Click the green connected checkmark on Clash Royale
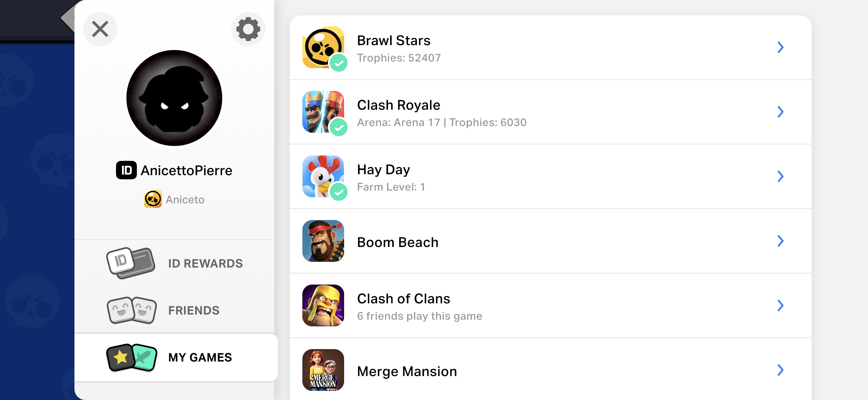The height and width of the screenshot is (400, 868). coord(339,127)
